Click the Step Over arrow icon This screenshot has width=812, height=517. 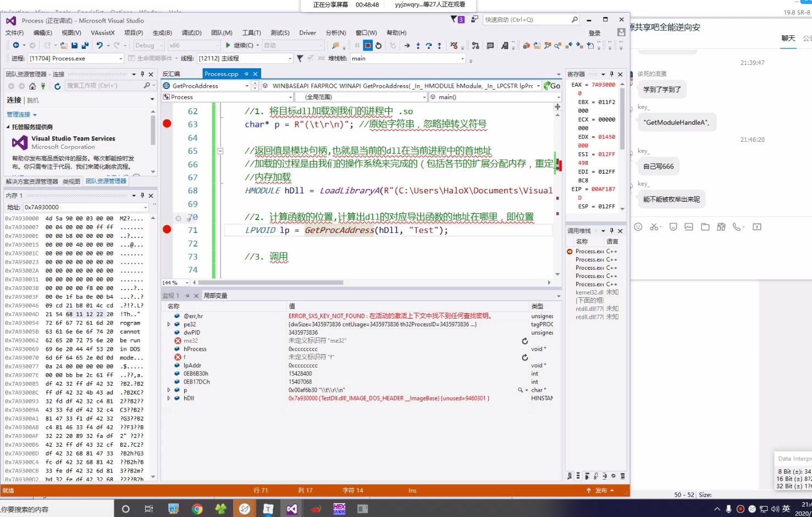click(x=428, y=46)
